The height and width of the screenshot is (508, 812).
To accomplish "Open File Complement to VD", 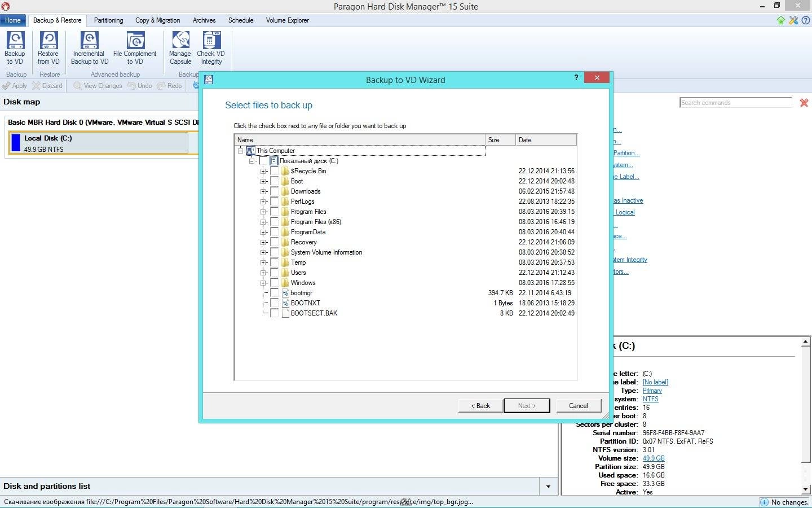I will pyautogui.click(x=135, y=48).
